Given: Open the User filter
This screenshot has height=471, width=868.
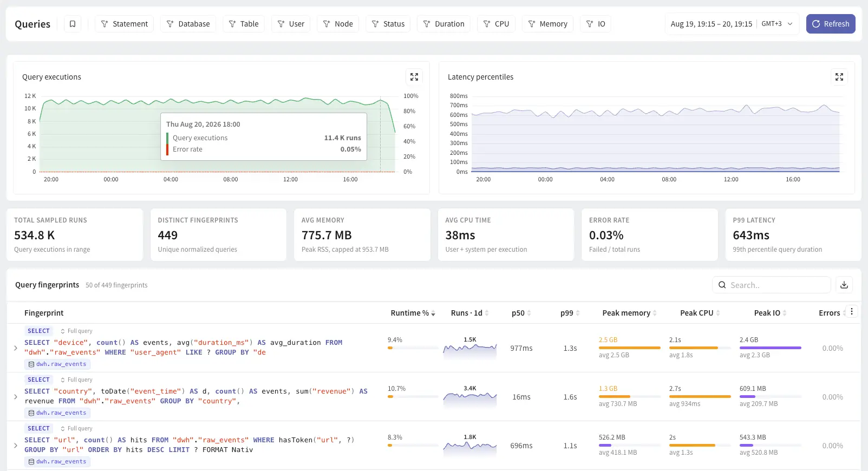Looking at the screenshot, I should pos(291,24).
